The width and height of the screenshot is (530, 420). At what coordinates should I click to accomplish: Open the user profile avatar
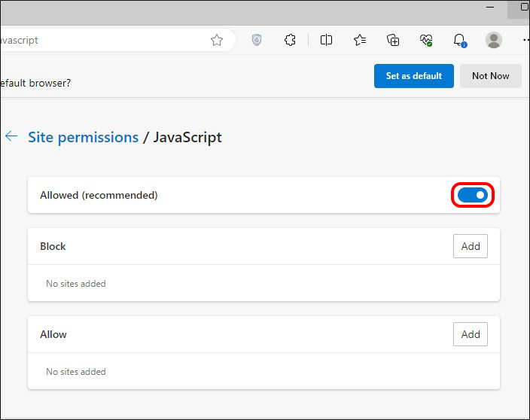coord(494,40)
